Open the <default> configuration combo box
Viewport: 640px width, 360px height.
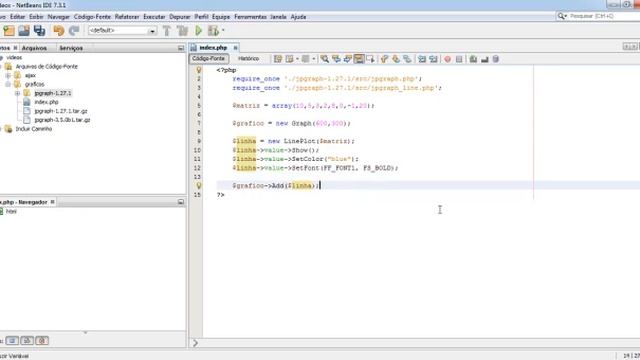122,31
